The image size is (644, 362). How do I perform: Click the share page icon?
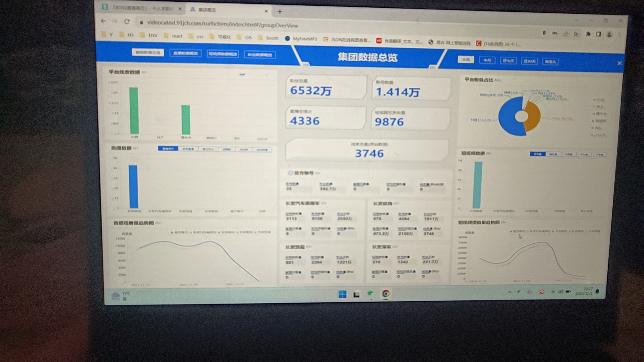(x=565, y=34)
